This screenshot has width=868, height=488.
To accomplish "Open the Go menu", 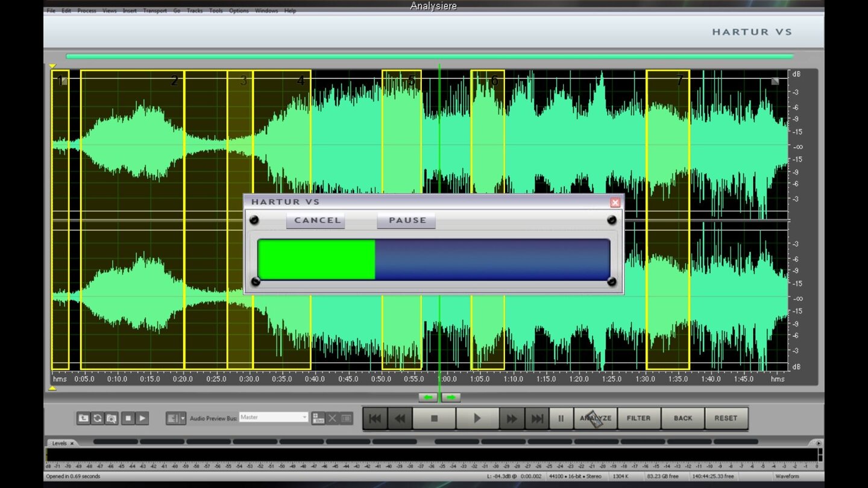I will tap(177, 11).
